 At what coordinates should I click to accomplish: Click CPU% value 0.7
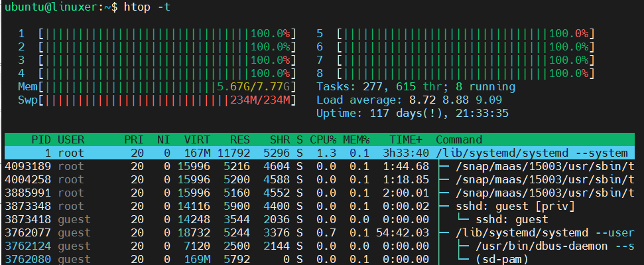326,233
